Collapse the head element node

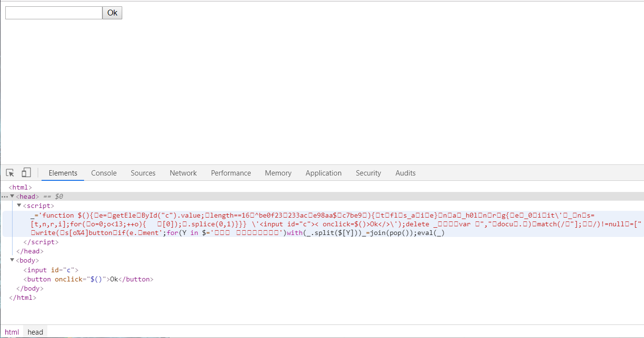coord(12,196)
